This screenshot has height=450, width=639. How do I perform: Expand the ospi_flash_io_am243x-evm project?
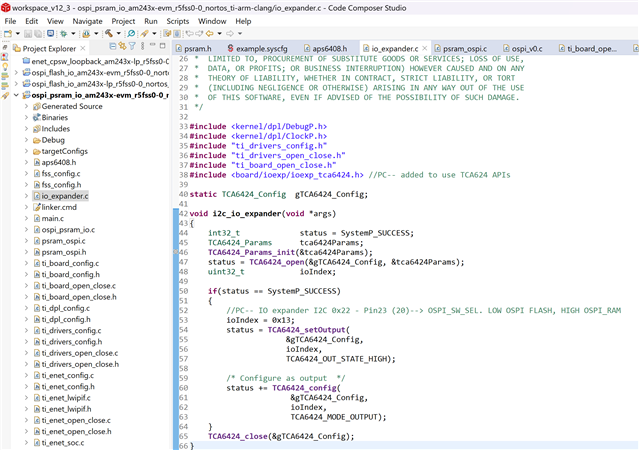tap(16, 73)
